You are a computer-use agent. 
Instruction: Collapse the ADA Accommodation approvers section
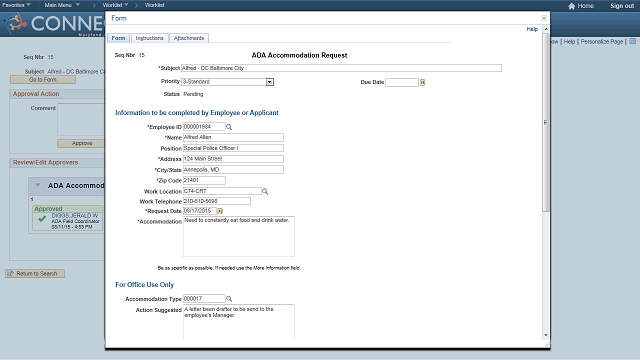(x=38, y=185)
